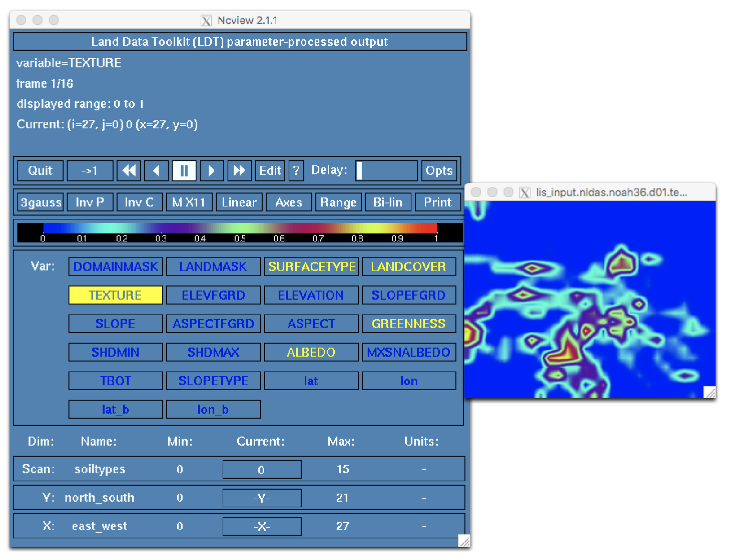Click the question mark help button
This screenshot has height=560, width=744.
click(296, 171)
